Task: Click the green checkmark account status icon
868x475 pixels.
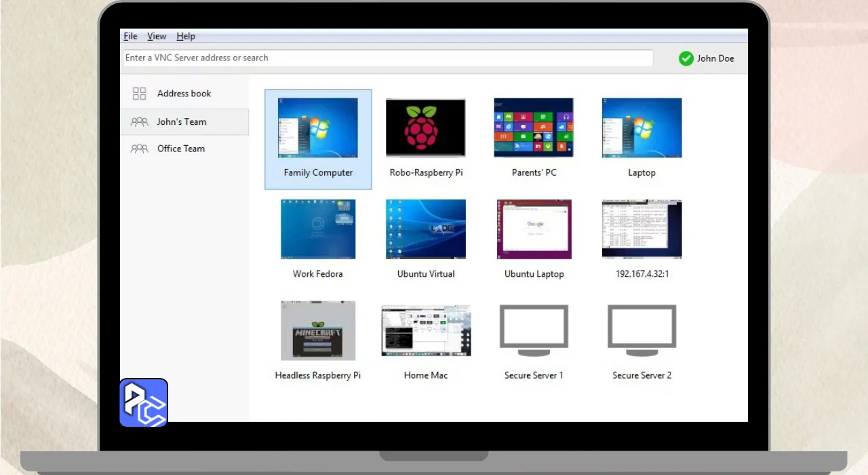Action: click(686, 58)
